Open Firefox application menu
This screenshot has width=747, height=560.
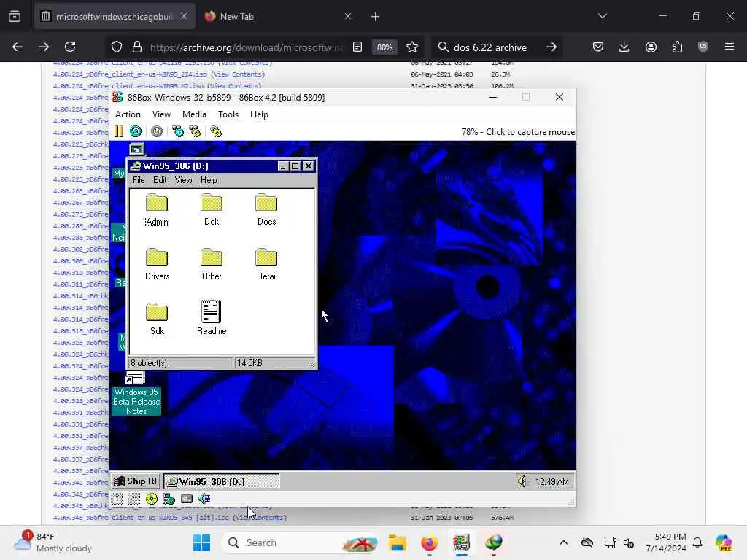click(729, 47)
